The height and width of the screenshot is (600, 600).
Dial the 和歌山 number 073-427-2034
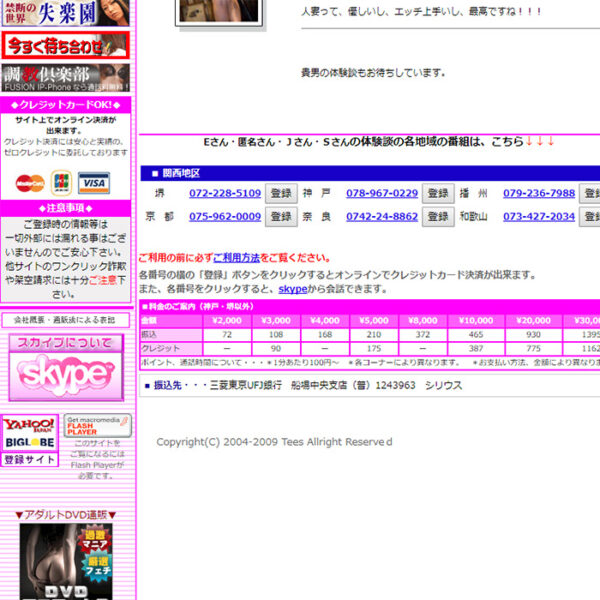point(539,217)
